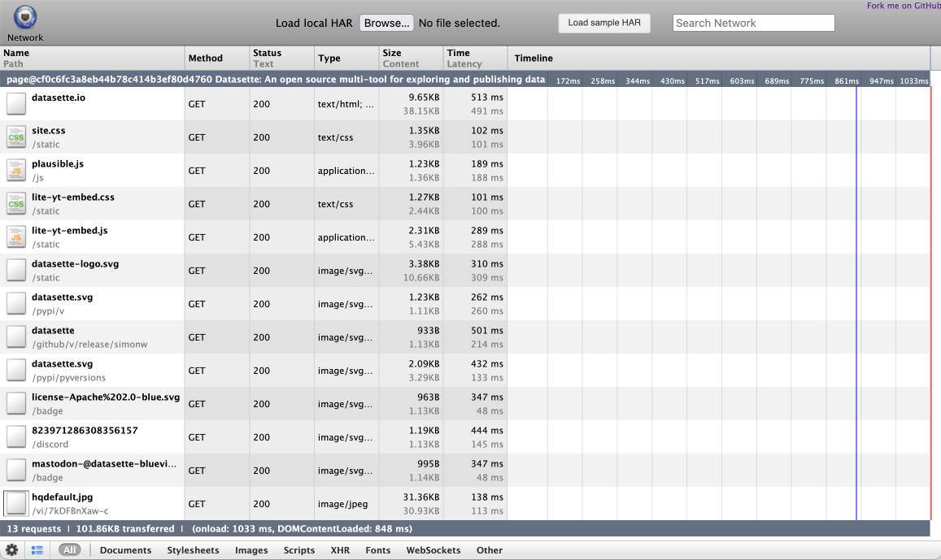Select the page title row Datasette
941x560 pixels.
276,79
